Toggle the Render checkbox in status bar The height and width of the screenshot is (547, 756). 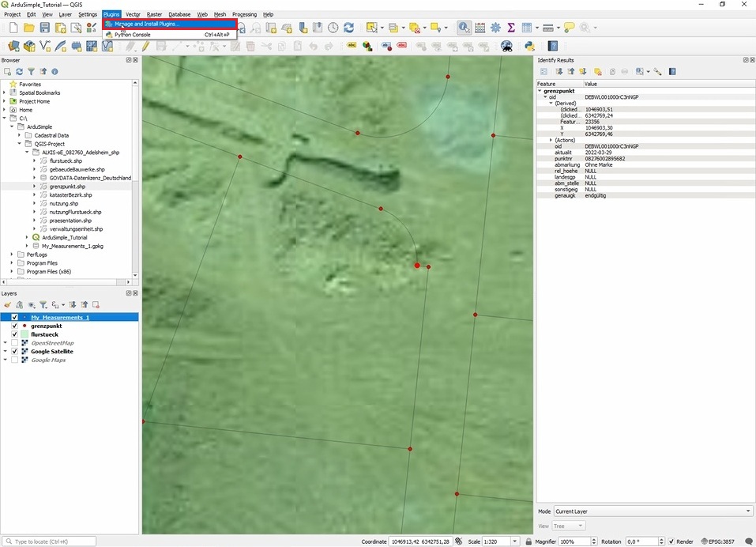[x=671, y=541]
